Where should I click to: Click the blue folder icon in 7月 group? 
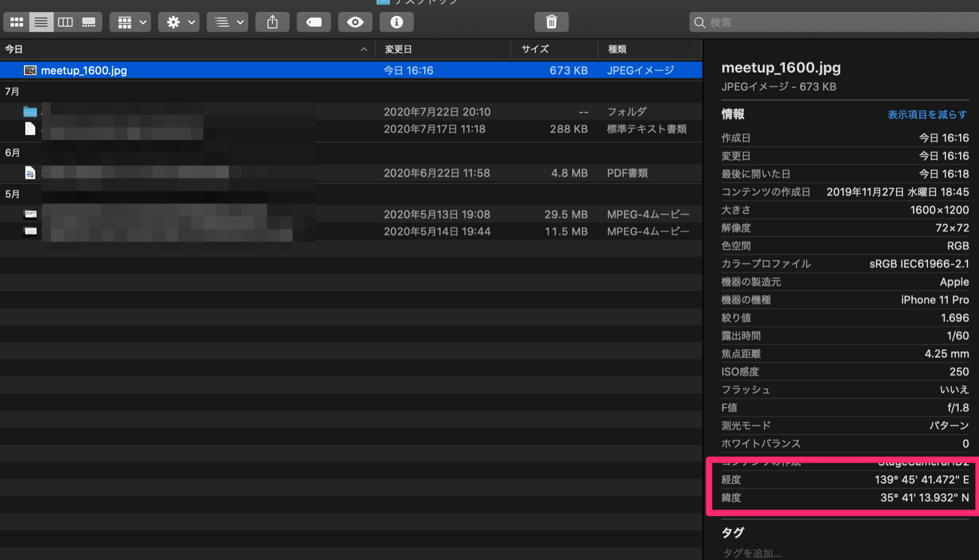click(30, 112)
